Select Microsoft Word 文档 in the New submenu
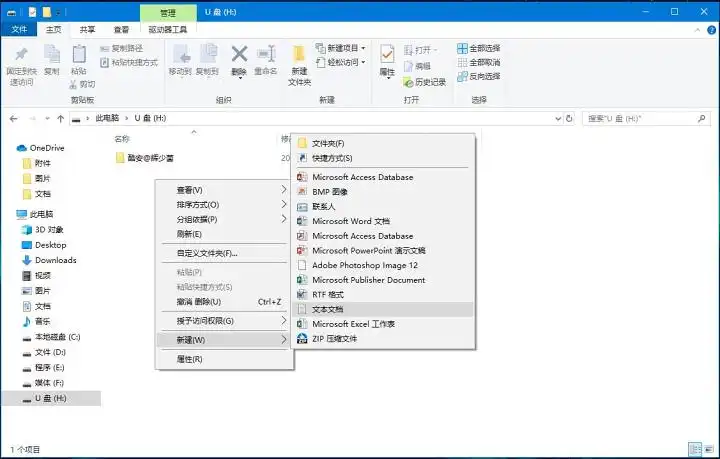720x459 pixels. [350, 221]
